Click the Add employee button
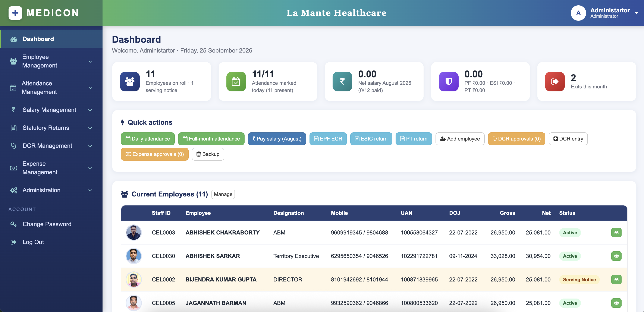This screenshot has width=644, height=312. [x=460, y=139]
